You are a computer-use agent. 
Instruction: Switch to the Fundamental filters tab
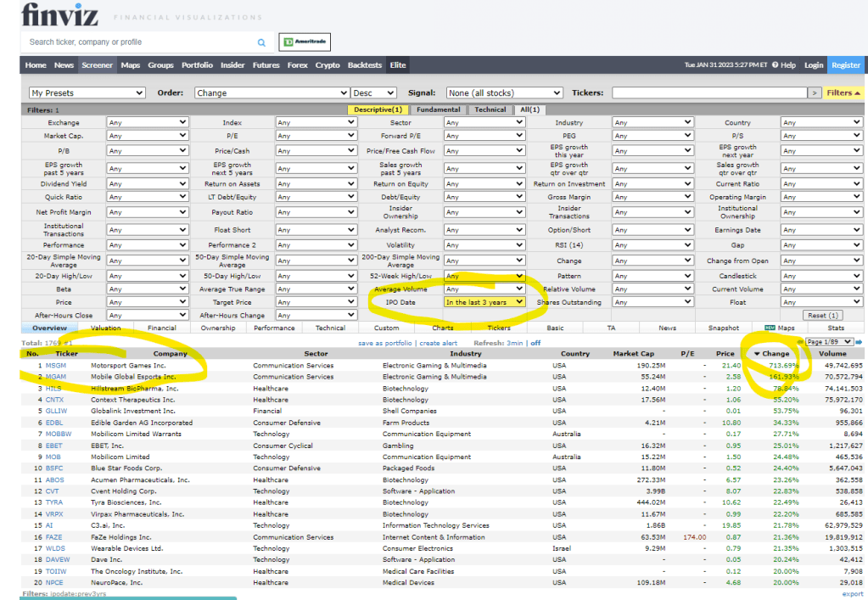(x=438, y=109)
